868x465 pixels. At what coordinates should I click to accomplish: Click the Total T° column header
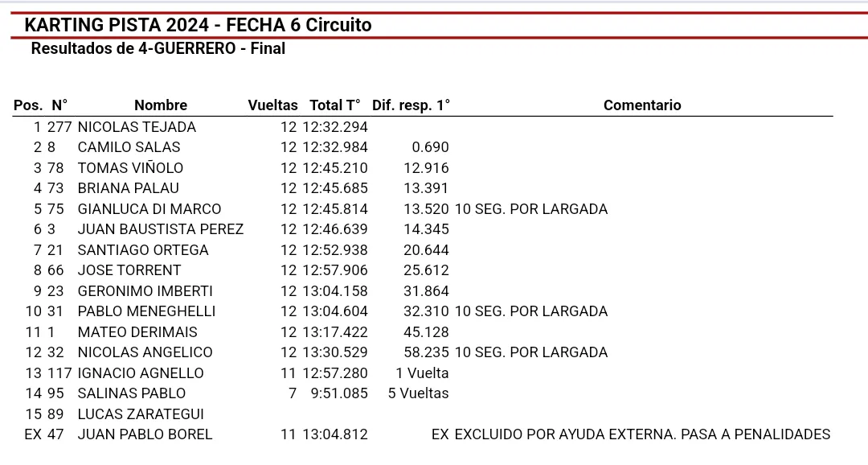[x=335, y=105]
